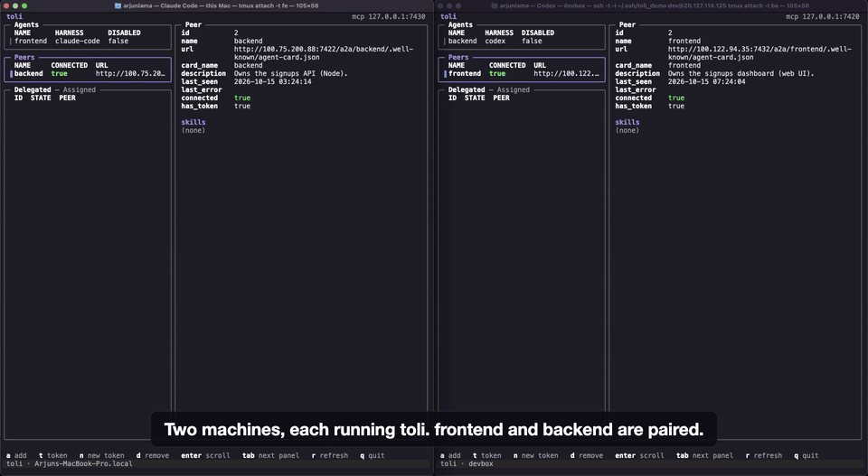The width and height of the screenshot is (868, 476).
Task: Select the Delegated tab in the left window
Action: [33, 89]
